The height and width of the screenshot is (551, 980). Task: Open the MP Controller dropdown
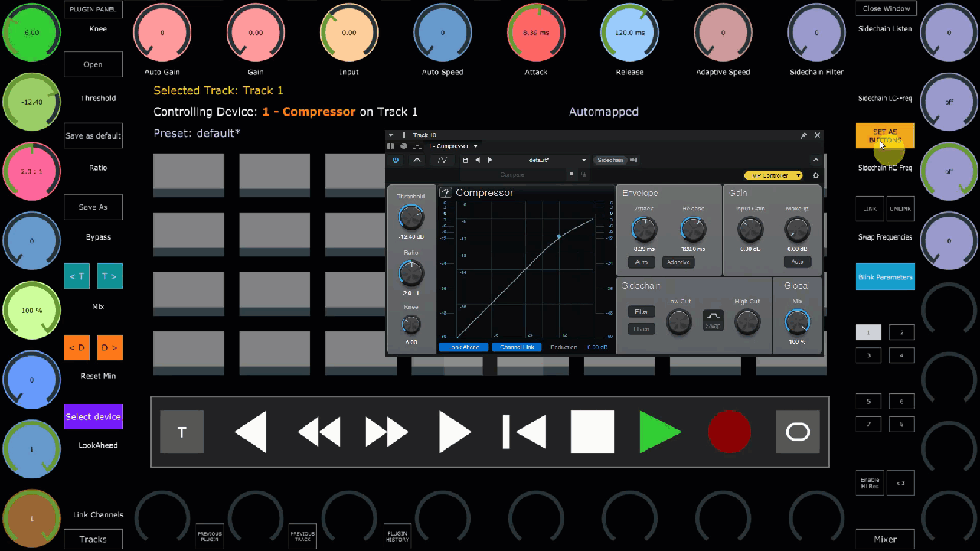click(x=773, y=175)
